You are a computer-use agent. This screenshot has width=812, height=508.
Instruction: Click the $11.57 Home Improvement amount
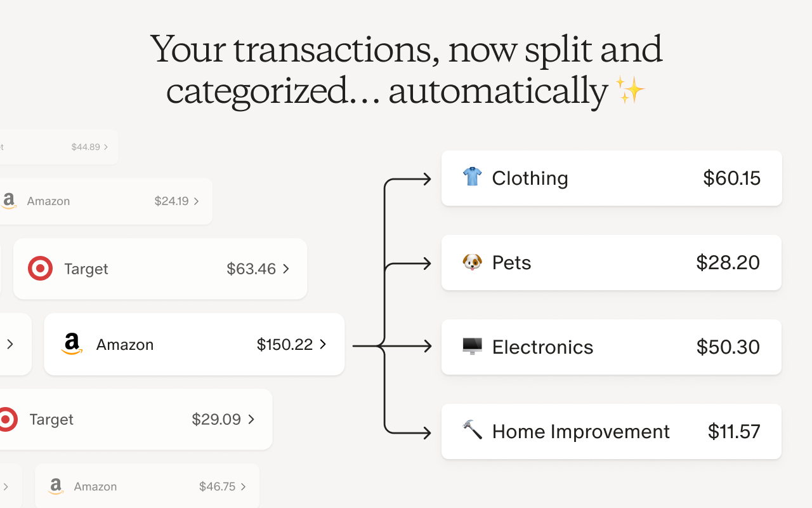click(734, 432)
